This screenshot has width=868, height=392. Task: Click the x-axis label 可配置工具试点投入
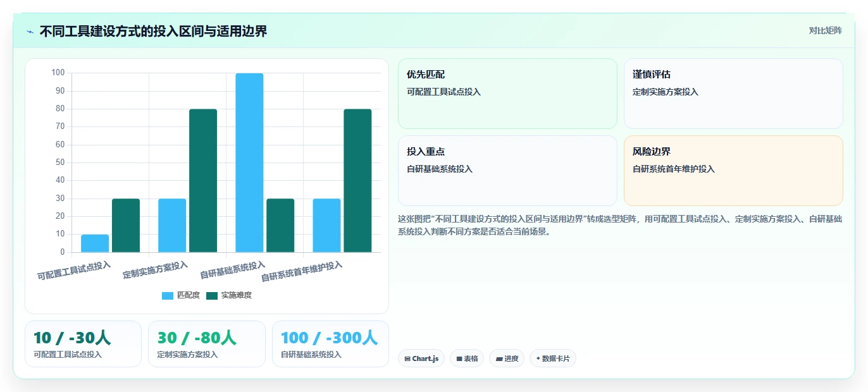click(x=74, y=270)
